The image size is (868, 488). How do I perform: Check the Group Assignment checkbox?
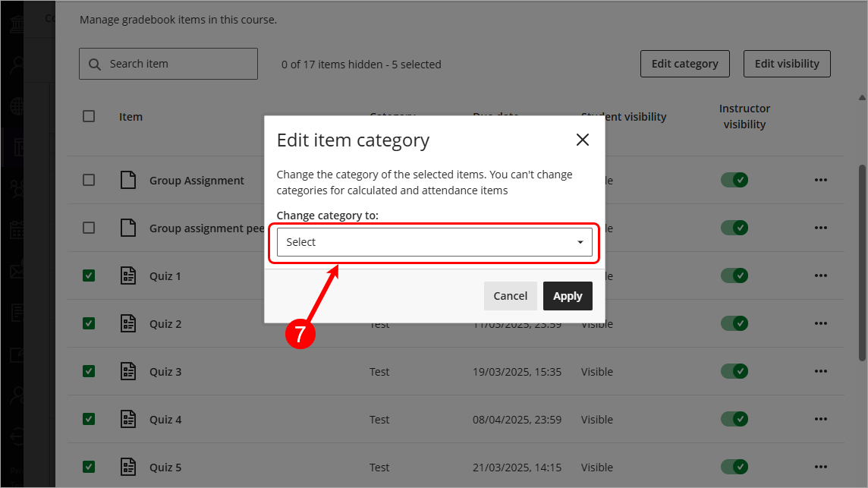click(x=89, y=180)
